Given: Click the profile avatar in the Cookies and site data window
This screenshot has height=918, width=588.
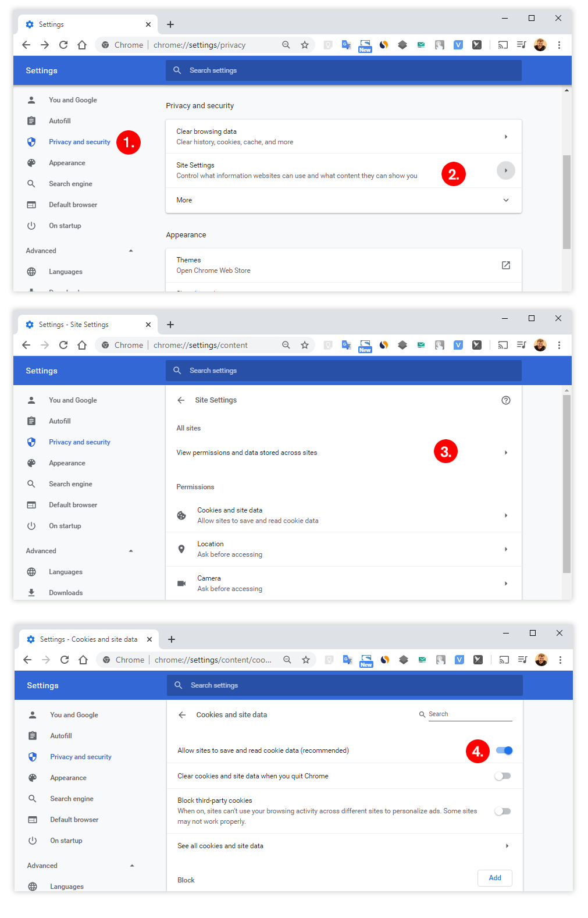Looking at the screenshot, I should 541,660.
